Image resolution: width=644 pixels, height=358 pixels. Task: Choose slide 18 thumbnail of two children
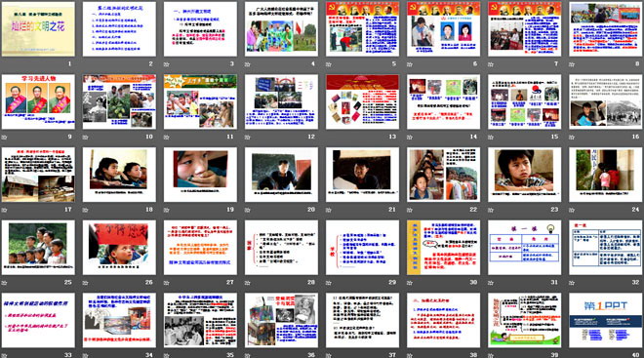119,175
